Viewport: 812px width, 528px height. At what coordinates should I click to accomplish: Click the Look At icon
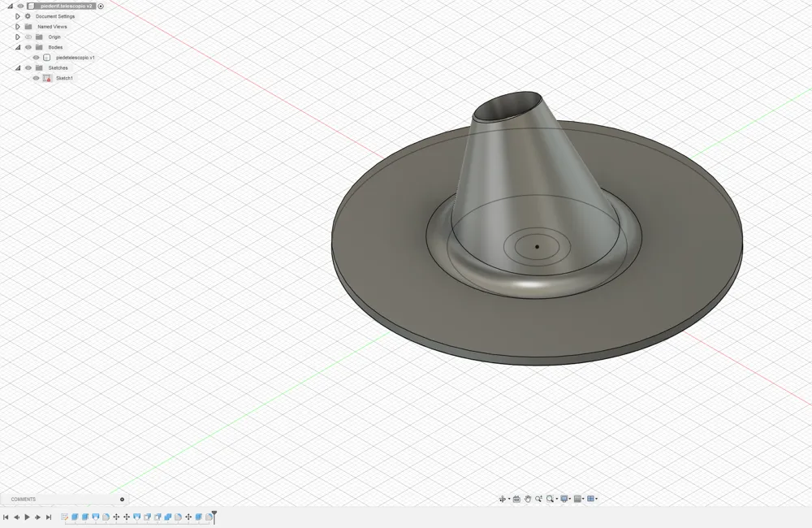tap(516, 499)
